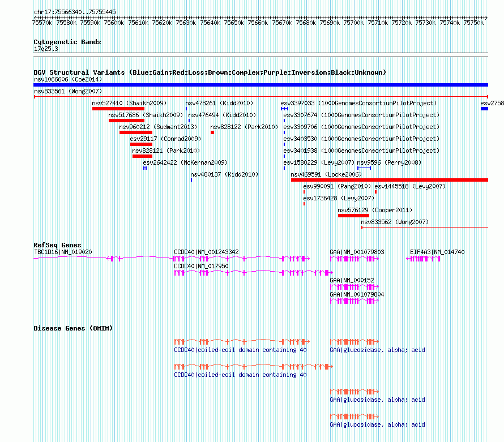Select the red nsv517686 loss bar
The height and width of the screenshot is (442, 504).
pyautogui.click(x=127, y=121)
